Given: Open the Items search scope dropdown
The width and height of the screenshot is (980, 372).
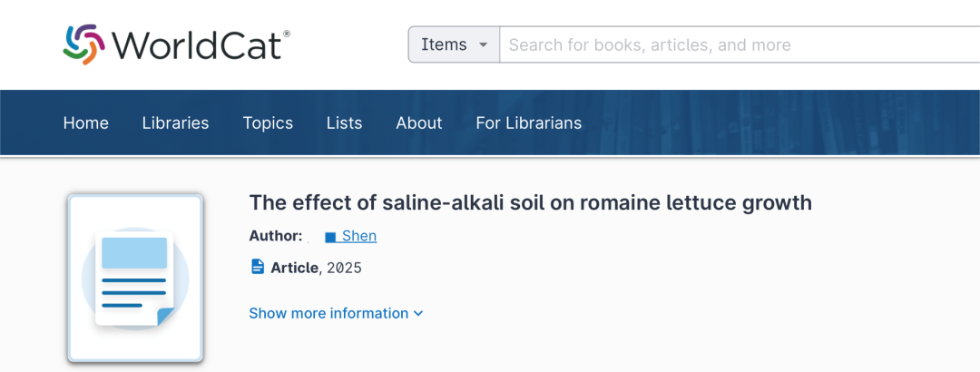Looking at the screenshot, I should click(454, 45).
